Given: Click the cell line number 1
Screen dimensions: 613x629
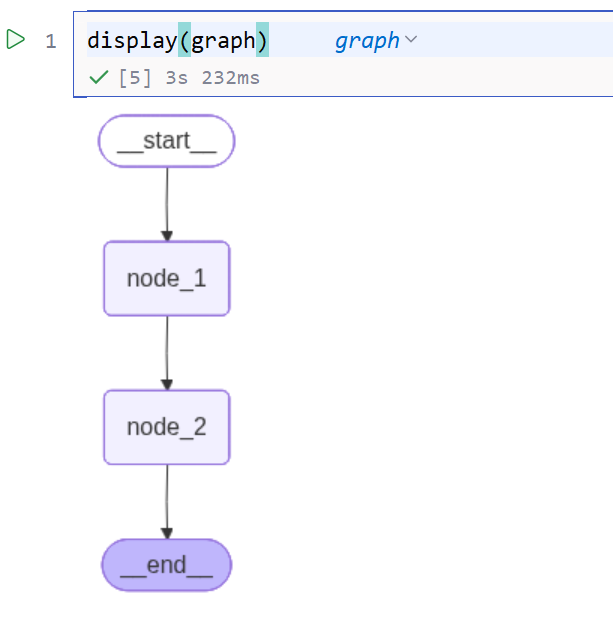Looking at the screenshot, I should point(51,41).
